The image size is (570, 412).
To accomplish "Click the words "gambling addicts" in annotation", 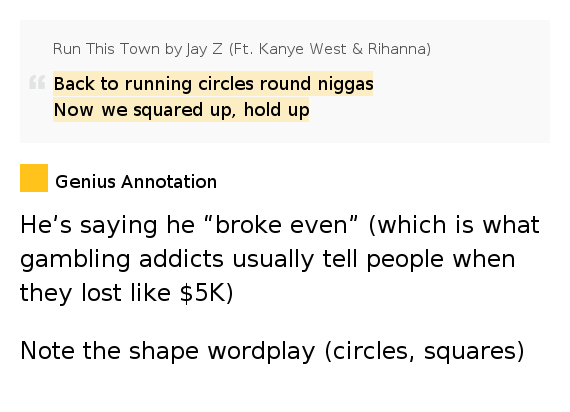I will (x=122, y=260).
